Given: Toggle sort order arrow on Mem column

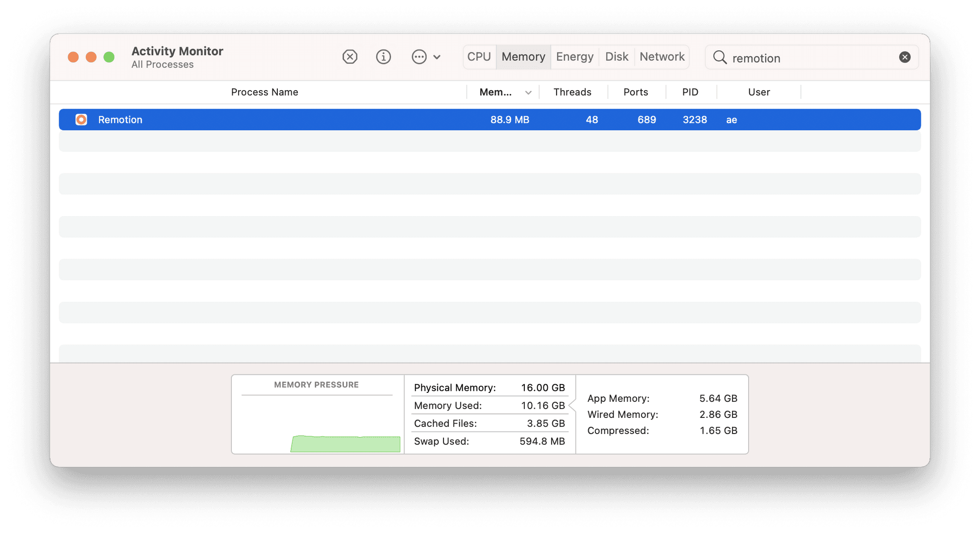Looking at the screenshot, I should [528, 93].
